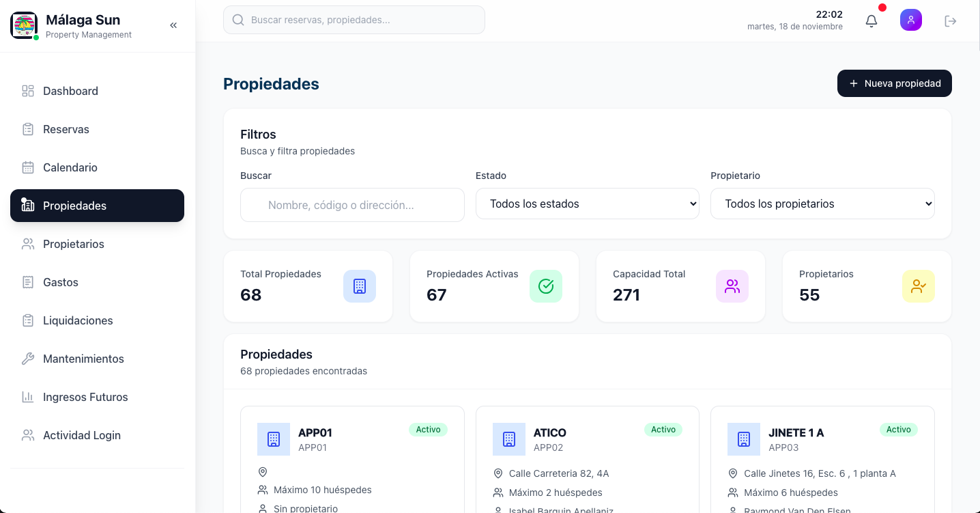Click the Mantenimientos wrench icon
Screen dimensions: 980x513
(x=27, y=358)
